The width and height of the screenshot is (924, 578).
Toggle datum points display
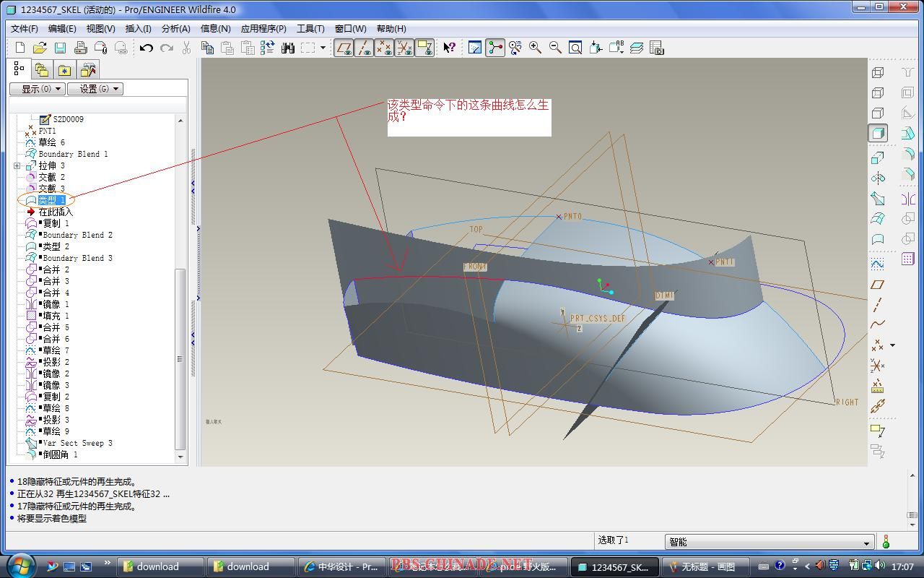385,48
